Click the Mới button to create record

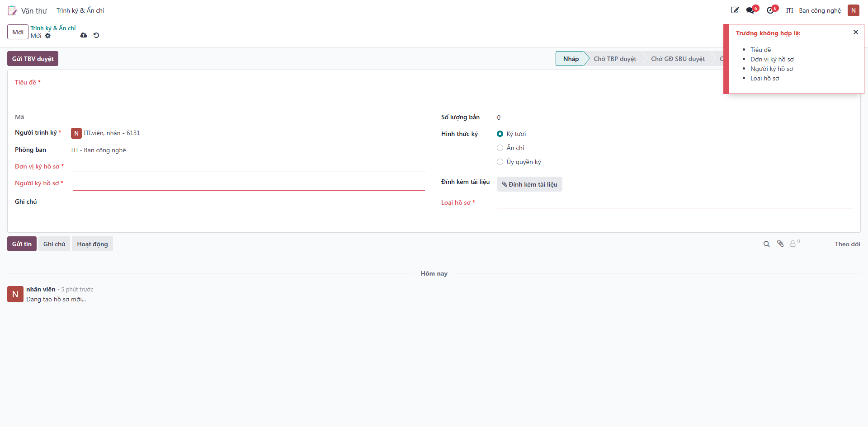(18, 32)
